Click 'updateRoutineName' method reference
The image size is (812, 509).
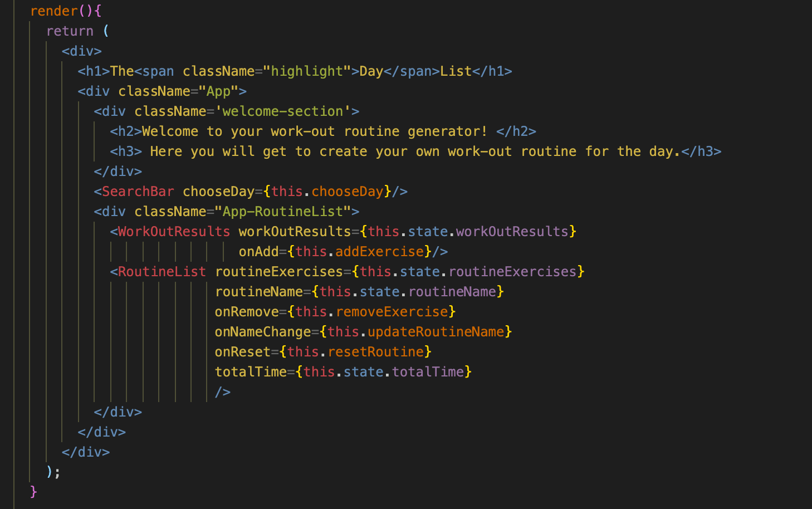coord(436,332)
